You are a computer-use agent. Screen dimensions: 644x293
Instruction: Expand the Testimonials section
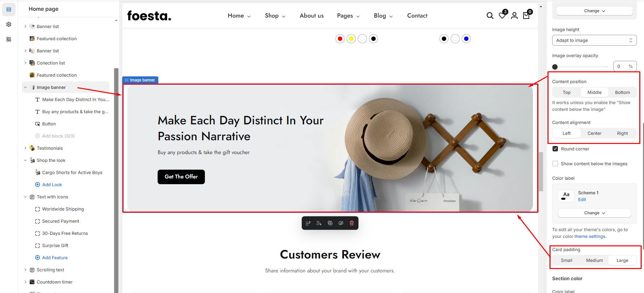click(25, 148)
